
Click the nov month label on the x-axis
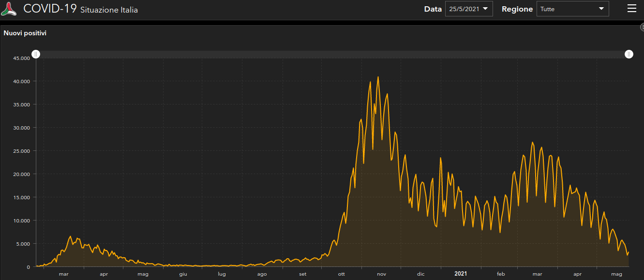click(x=381, y=274)
